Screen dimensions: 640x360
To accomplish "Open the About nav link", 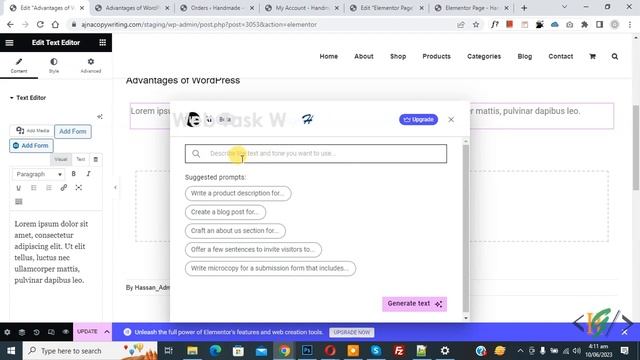I will tap(364, 56).
